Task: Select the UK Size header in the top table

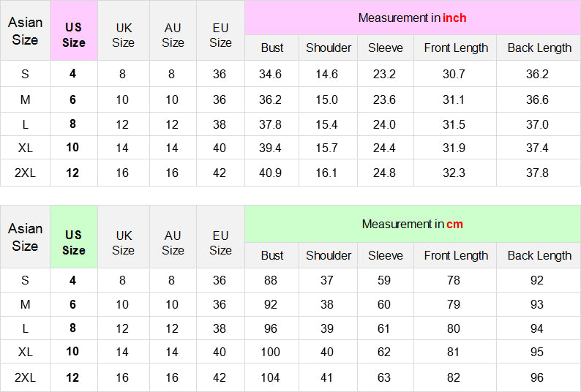Action: pos(124,35)
